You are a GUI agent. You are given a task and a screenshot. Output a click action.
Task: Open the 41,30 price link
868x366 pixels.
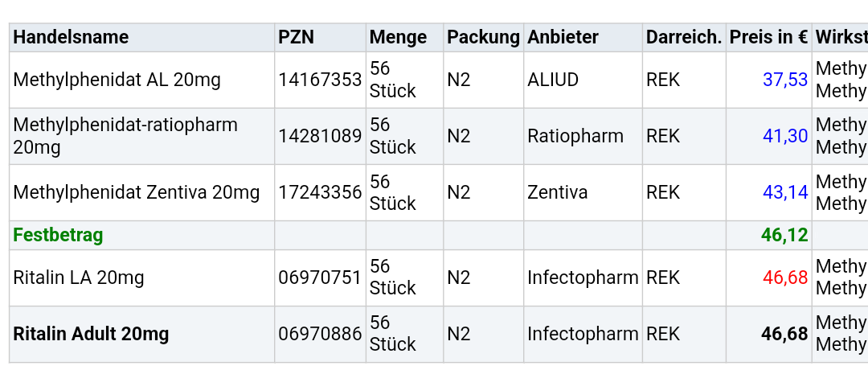point(785,136)
